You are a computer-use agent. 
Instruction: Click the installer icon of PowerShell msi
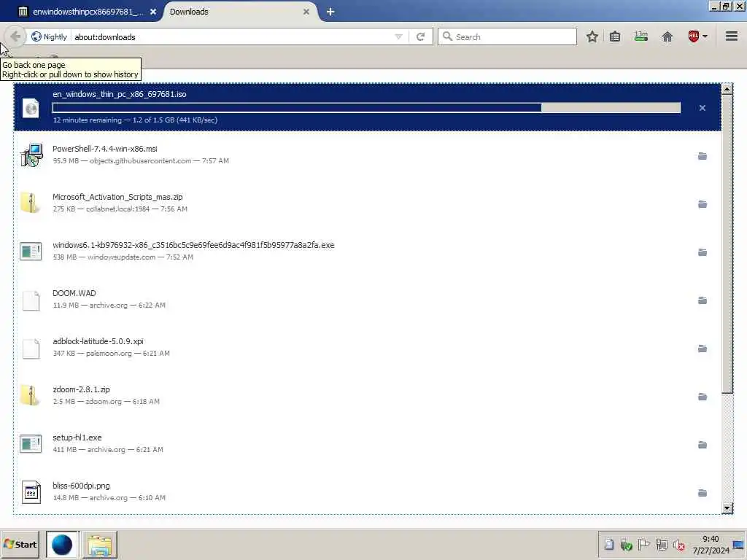click(31, 155)
